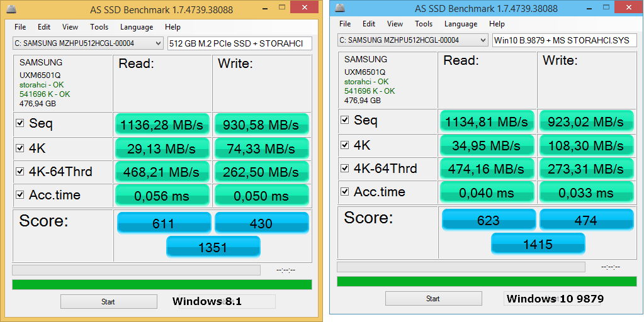The height and width of the screenshot is (322, 644).
Task: Click the write score 474
Action: click(587, 219)
